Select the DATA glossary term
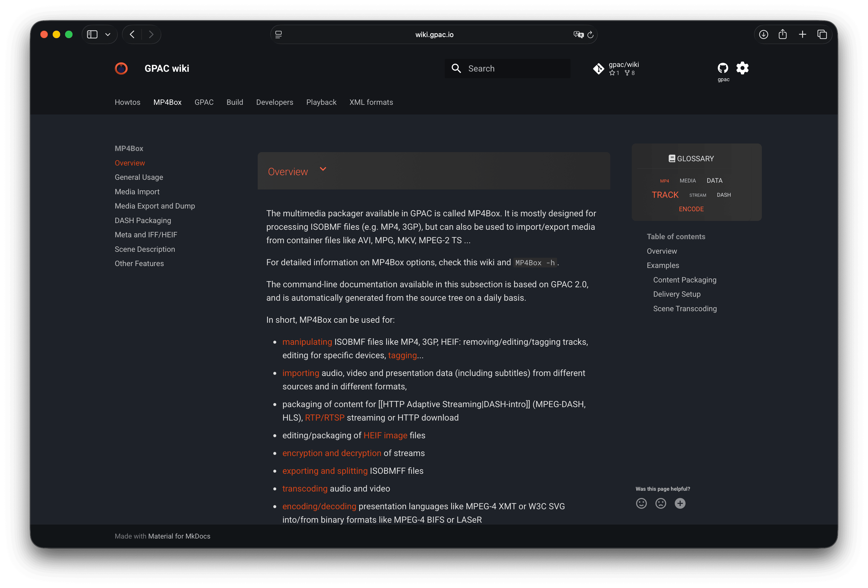 (x=715, y=180)
